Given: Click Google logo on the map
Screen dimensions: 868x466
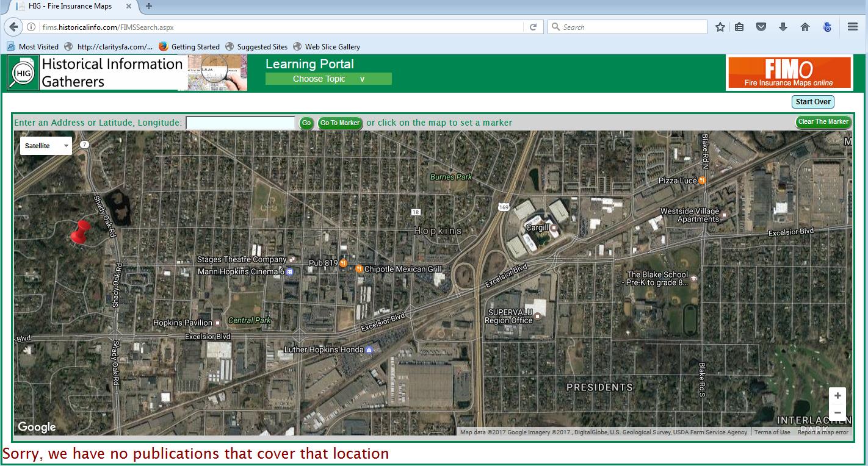Looking at the screenshot, I should point(37,427).
